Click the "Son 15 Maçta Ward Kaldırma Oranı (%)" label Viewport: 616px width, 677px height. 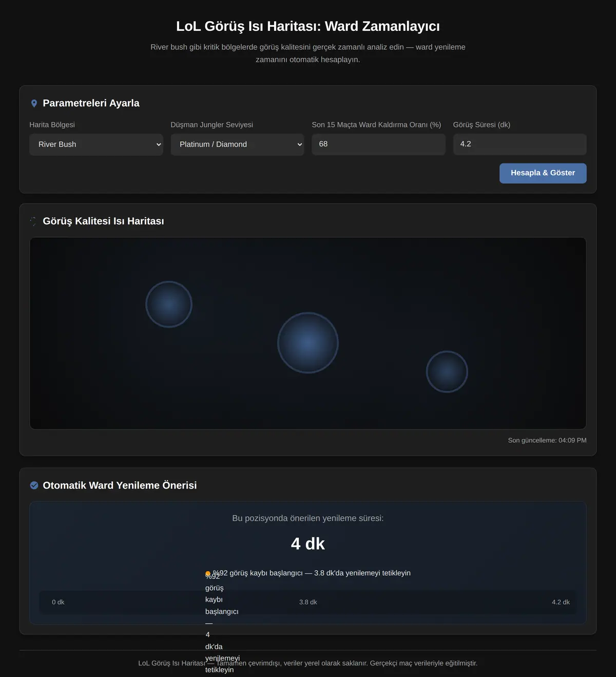pyautogui.click(x=376, y=125)
